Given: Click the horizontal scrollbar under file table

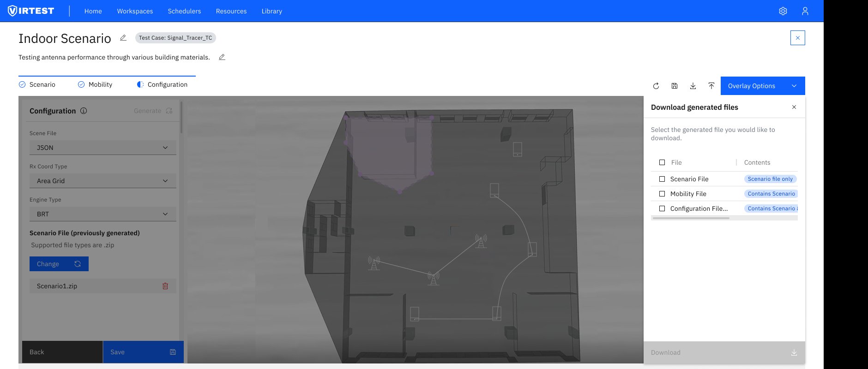Looking at the screenshot, I should pos(690,218).
